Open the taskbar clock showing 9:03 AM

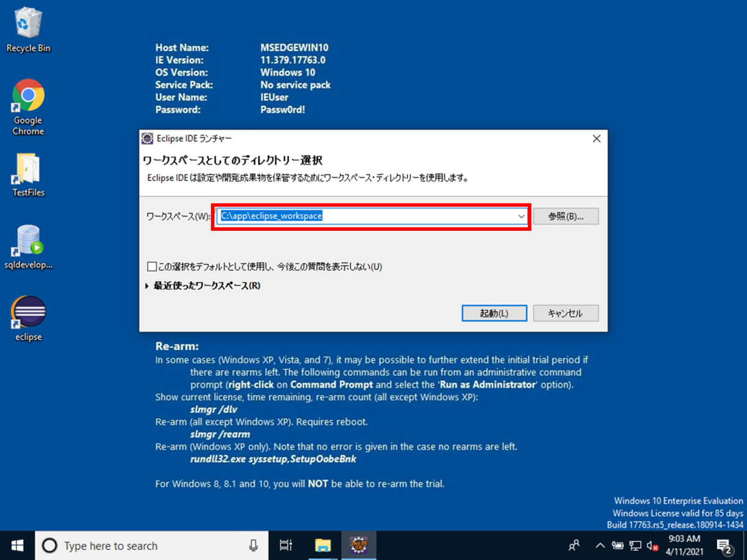(684, 546)
